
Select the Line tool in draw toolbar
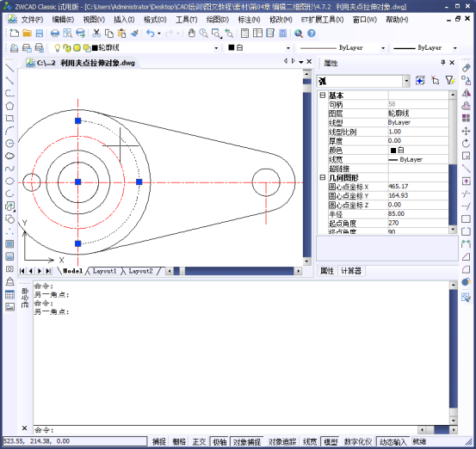coord(9,68)
